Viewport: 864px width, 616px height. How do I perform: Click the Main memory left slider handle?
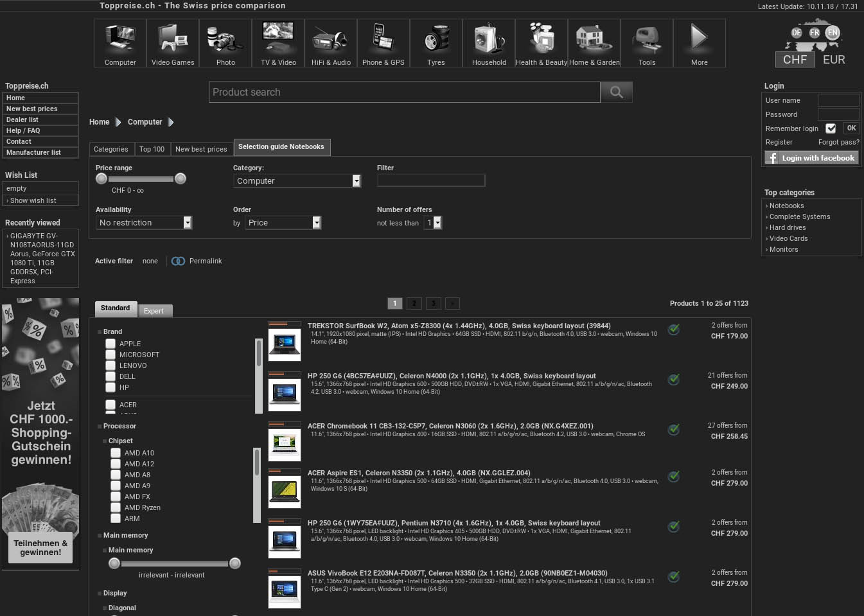click(x=114, y=563)
